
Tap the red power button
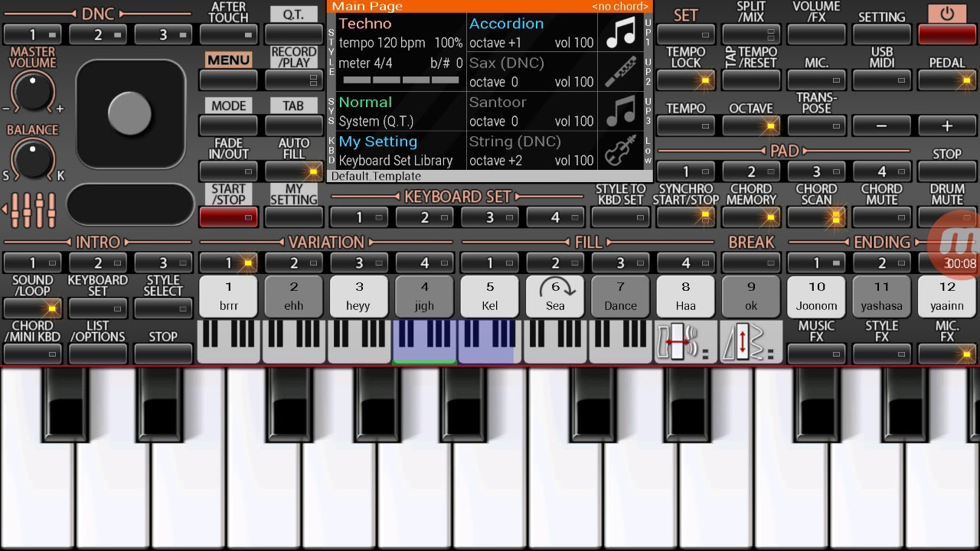click(x=947, y=34)
